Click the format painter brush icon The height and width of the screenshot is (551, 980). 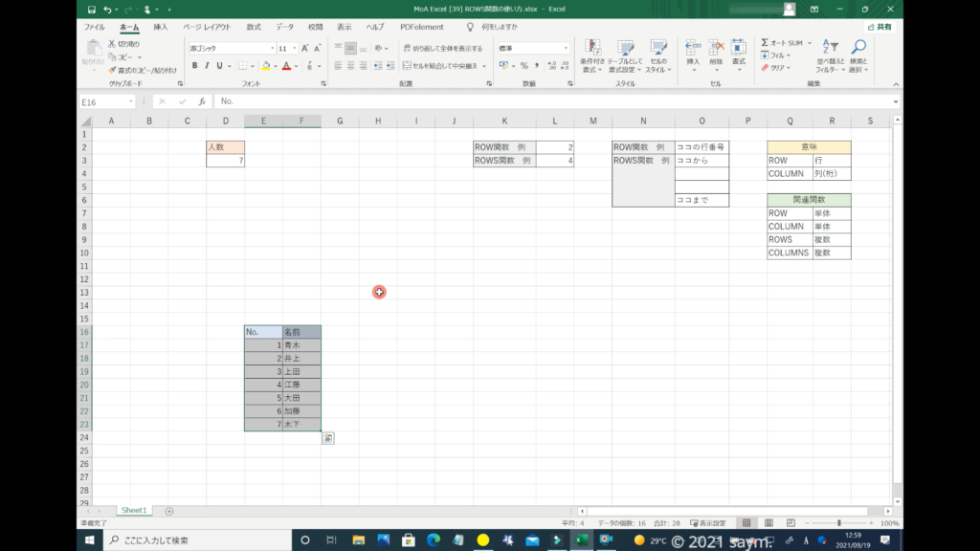(112, 70)
